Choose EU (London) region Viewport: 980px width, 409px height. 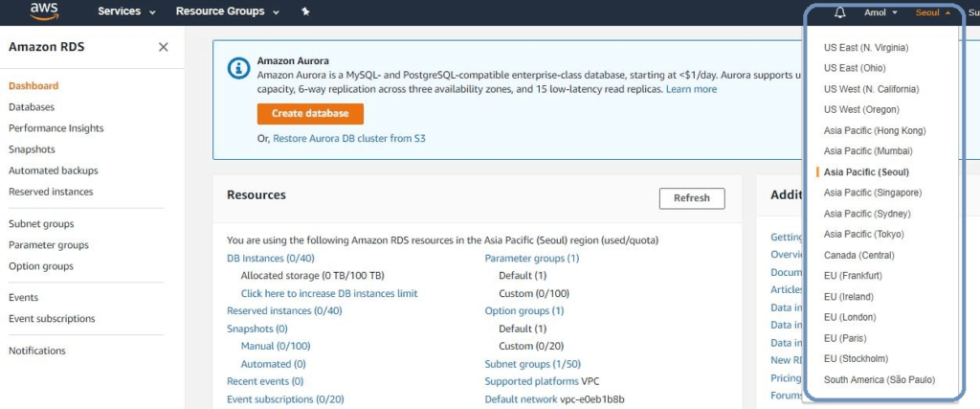pyautogui.click(x=850, y=318)
